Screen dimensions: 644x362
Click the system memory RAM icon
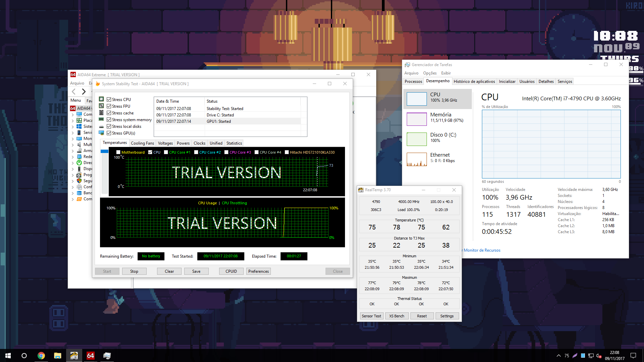101,119
